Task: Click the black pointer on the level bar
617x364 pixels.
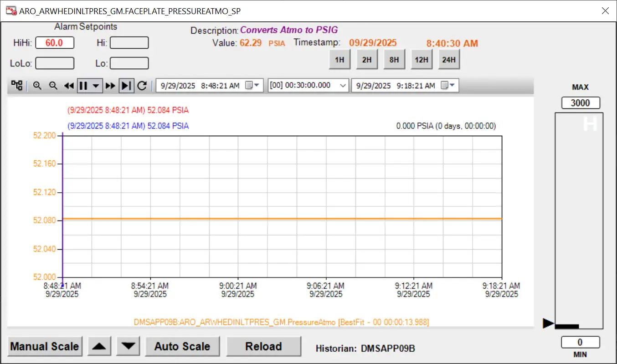Action: pos(548,323)
